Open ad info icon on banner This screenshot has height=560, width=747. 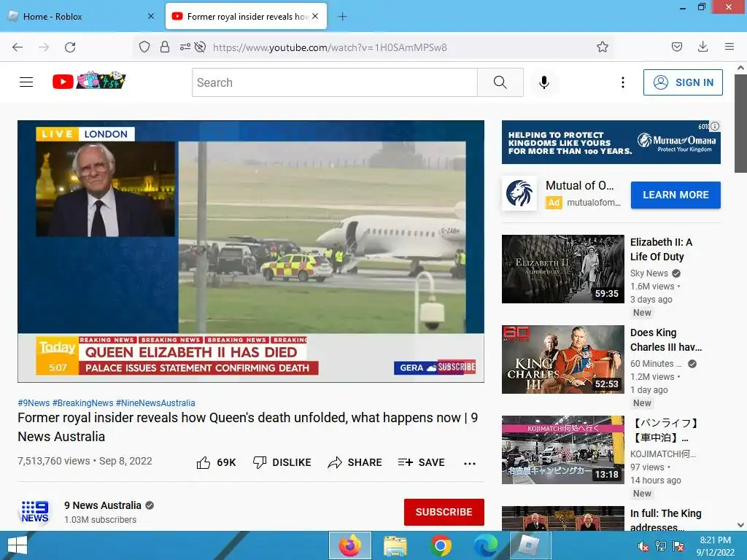tap(715, 126)
